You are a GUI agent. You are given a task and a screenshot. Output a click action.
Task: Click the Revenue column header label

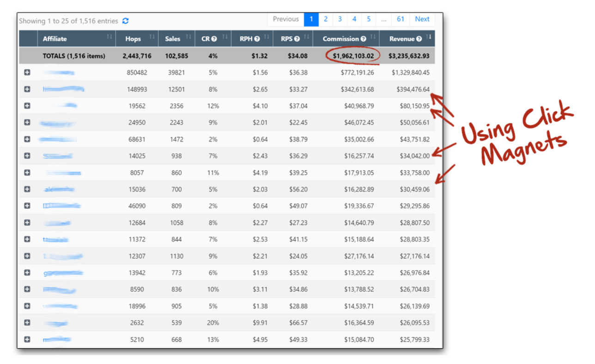coord(402,39)
